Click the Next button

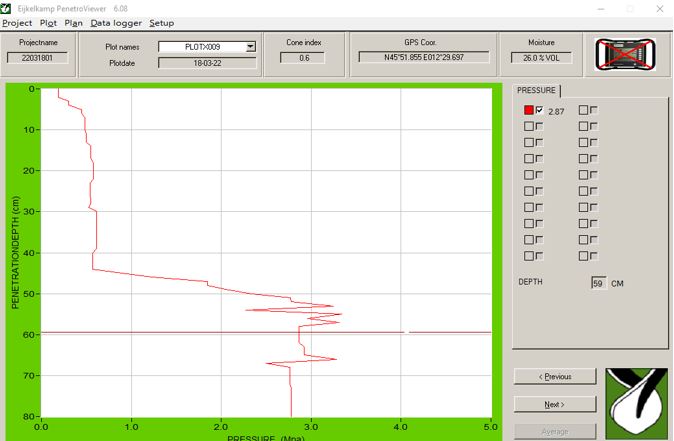tap(555, 404)
